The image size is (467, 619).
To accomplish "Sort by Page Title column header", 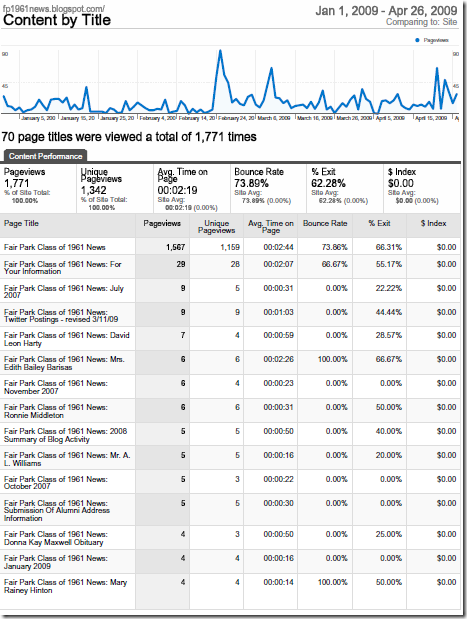I will (21, 223).
